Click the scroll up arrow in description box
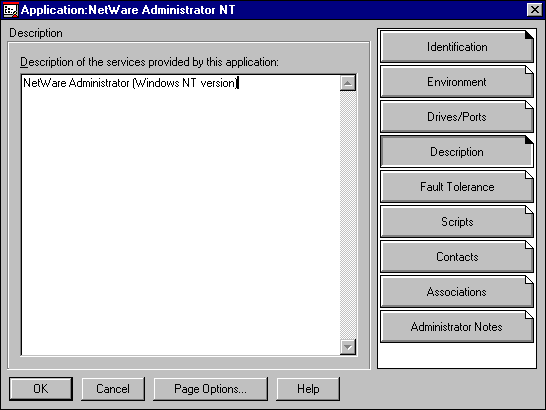This screenshot has height=410, width=546. click(x=348, y=83)
